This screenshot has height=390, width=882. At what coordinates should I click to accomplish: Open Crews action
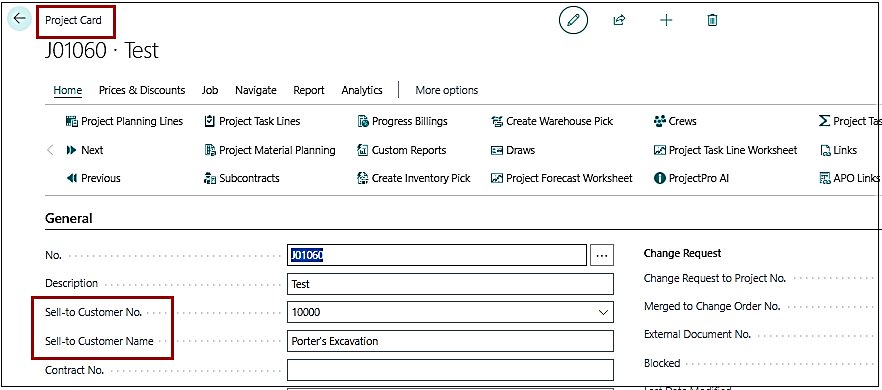point(675,121)
